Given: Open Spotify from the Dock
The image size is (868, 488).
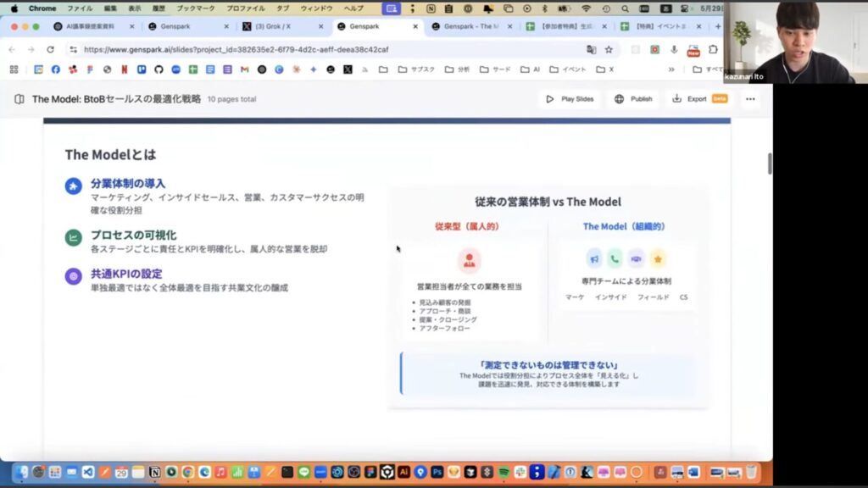Looking at the screenshot, I should point(504,472).
